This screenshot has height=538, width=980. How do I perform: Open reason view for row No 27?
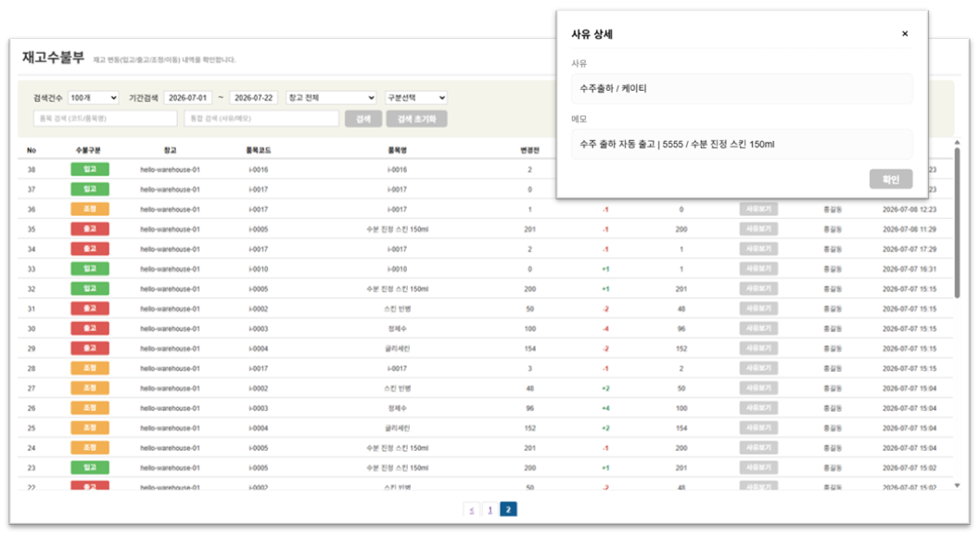pyautogui.click(x=758, y=388)
